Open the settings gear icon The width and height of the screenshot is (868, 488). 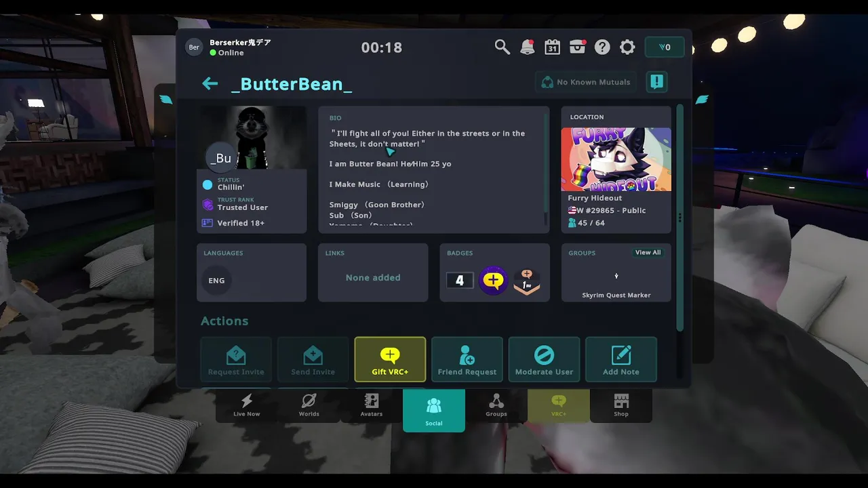click(627, 47)
